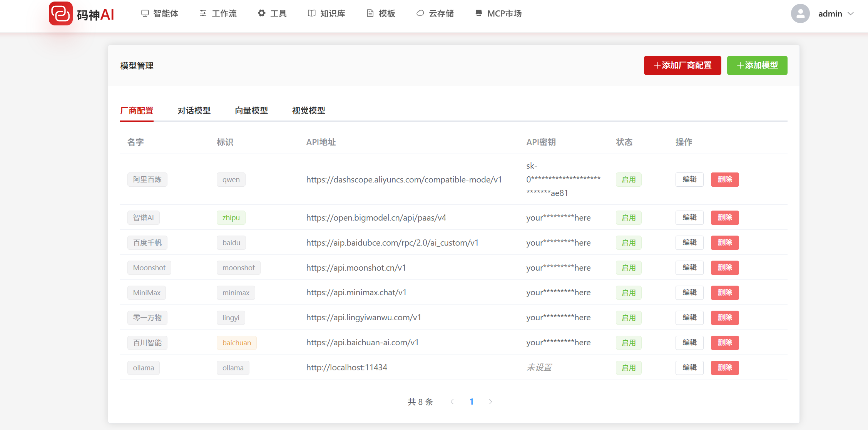The height and width of the screenshot is (430, 868).
Task: Go to next page arrow
Action: [x=490, y=402]
